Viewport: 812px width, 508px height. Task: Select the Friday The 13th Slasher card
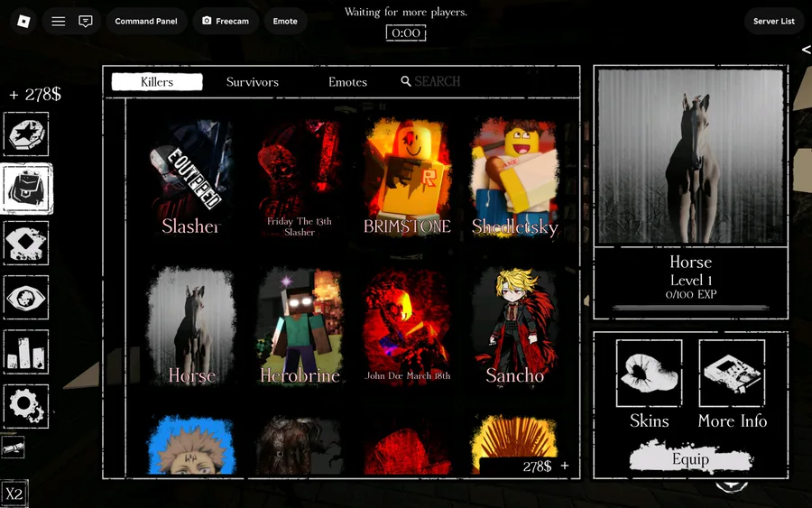(300, 178)
